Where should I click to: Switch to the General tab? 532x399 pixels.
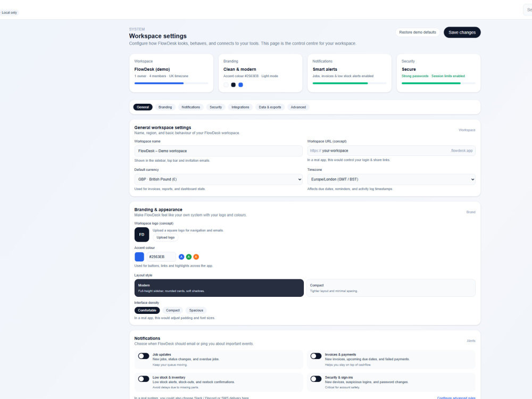[143, 107]
